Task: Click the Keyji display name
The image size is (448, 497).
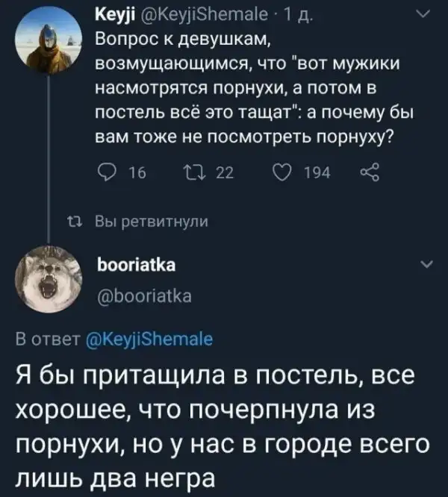Action: [x=113, y=16]
